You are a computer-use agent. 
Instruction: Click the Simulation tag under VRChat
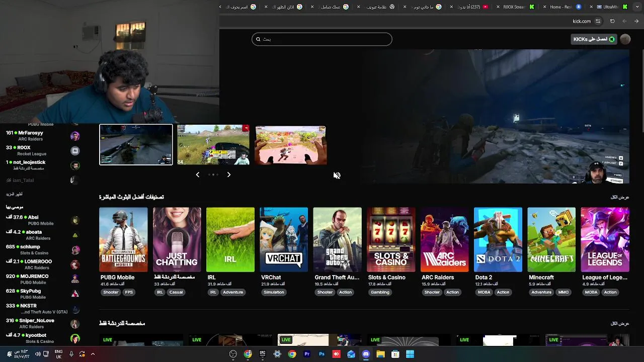click(274, 292)
